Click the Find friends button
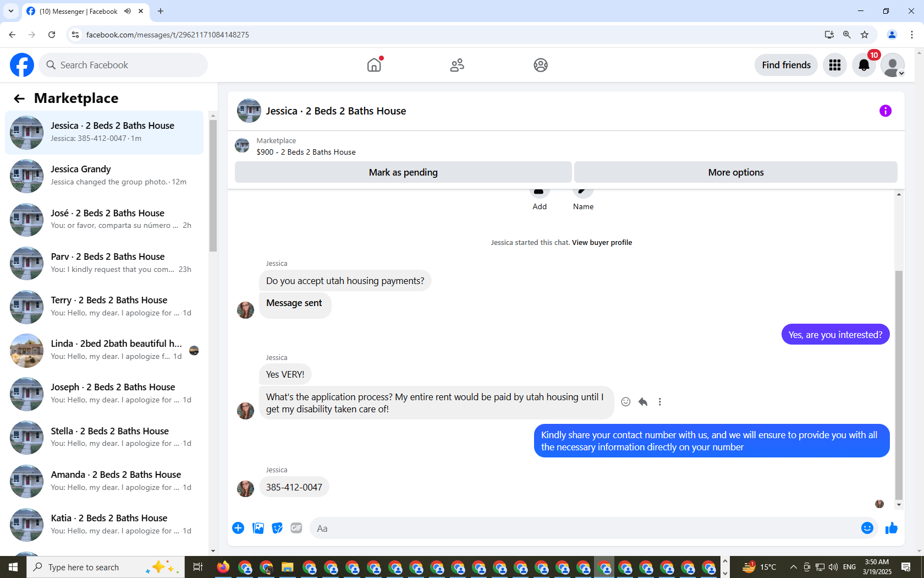 coord(787,65)
